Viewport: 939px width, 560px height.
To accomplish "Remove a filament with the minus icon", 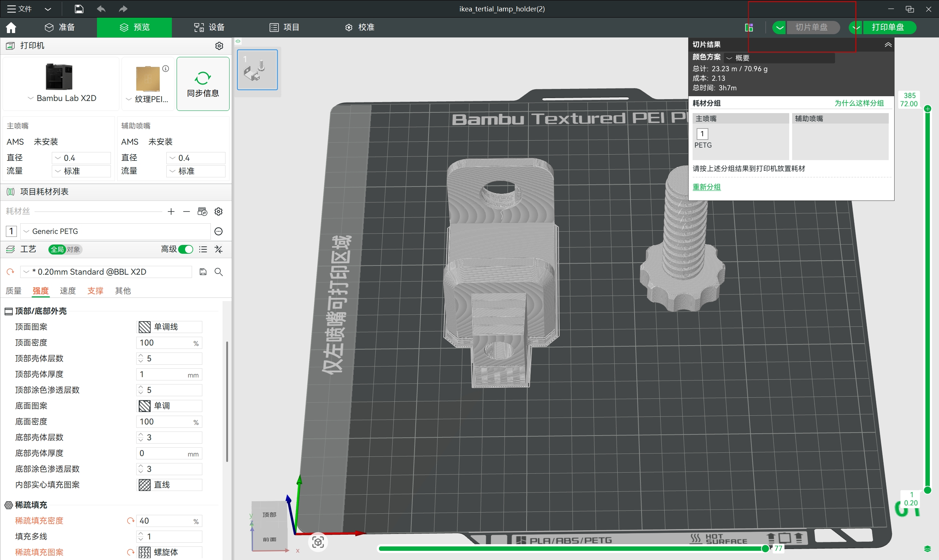I will [x=186, y=211].
